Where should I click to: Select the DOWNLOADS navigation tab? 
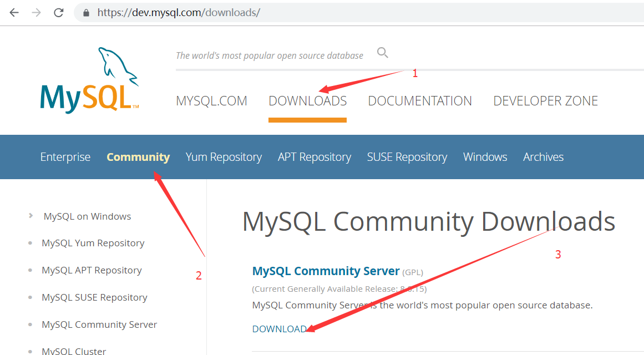pyautogui.click(x=308, y=101)
